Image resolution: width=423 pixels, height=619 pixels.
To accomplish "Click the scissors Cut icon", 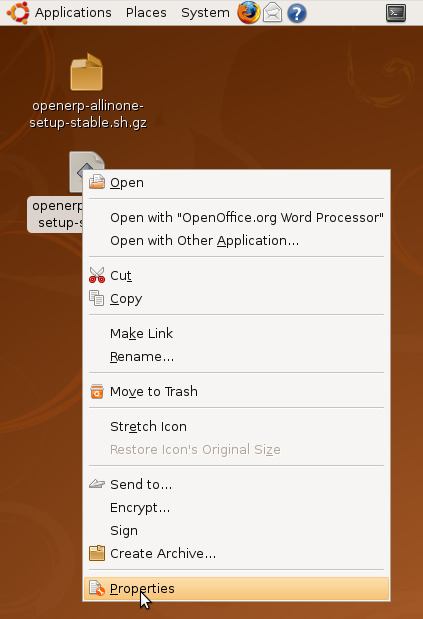I will click(97, 275).
